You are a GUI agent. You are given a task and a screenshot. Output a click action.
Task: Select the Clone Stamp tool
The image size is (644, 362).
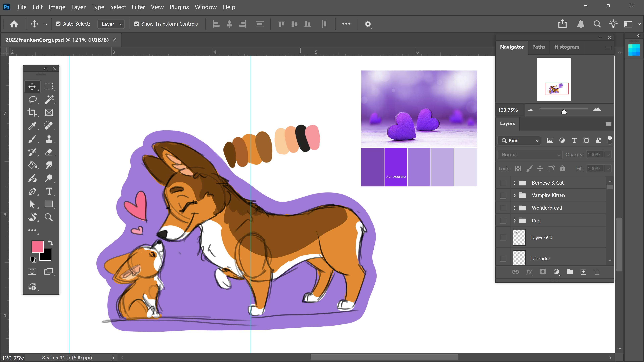click(x=49, y=139)
